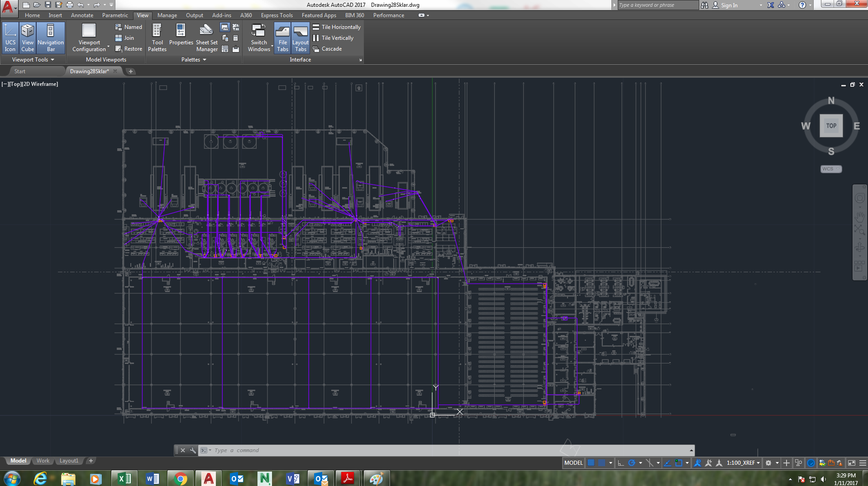
Task: Switch to the Annotate ribbon tab
Action: pos(82,15)
